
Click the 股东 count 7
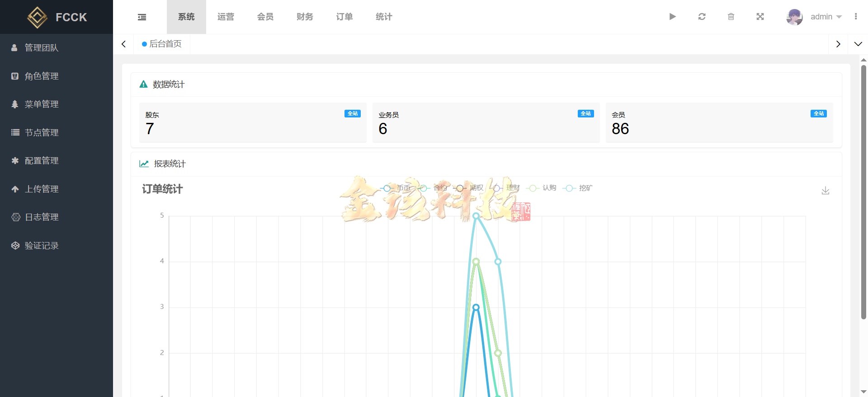pos(150,129)
